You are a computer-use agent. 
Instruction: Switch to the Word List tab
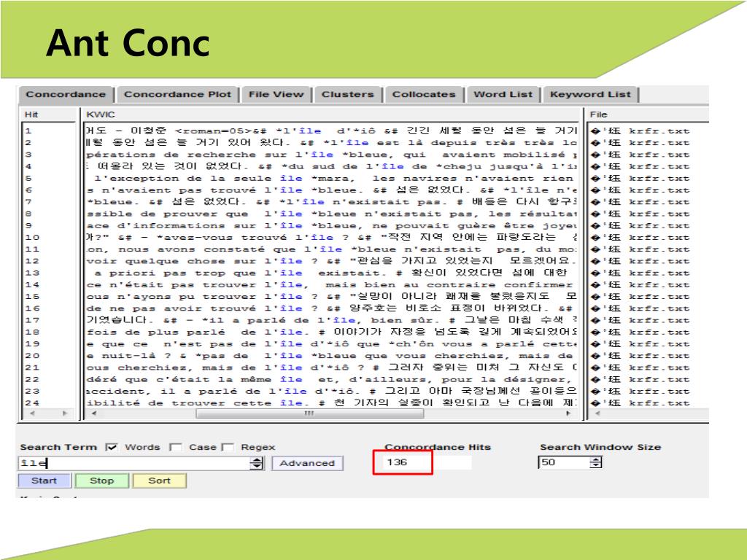pos(503,94)
